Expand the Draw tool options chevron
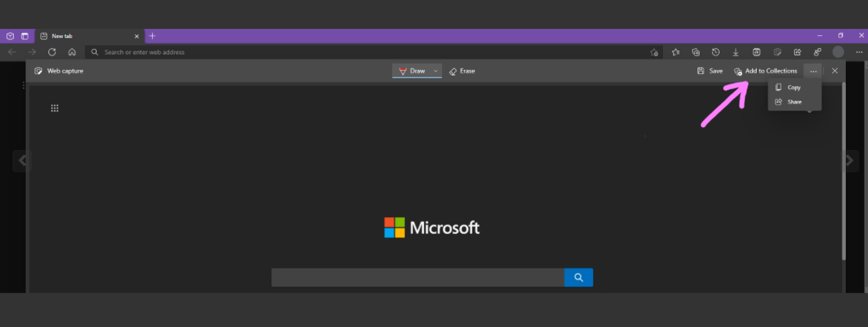Screen dimensions: 868x327 436,71
